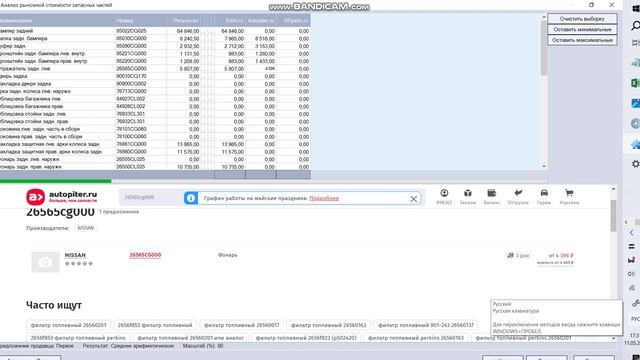This screenshot has height=360, width=640.
Task: Open the NISSAN brand link in offer row
Action: coord(75,255)
